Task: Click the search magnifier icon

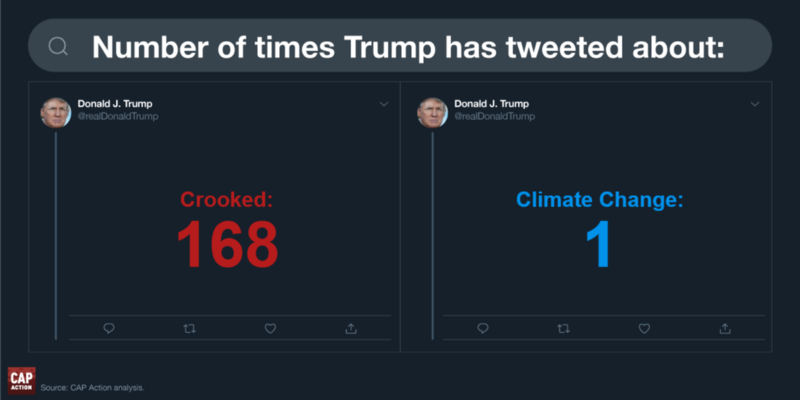Action: pos(58,47)
